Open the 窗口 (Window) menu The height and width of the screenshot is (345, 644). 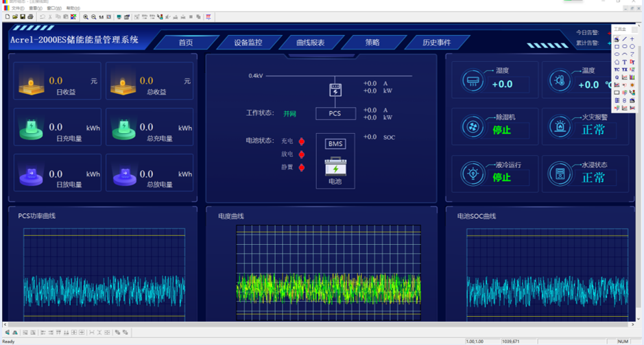point(53,8)
